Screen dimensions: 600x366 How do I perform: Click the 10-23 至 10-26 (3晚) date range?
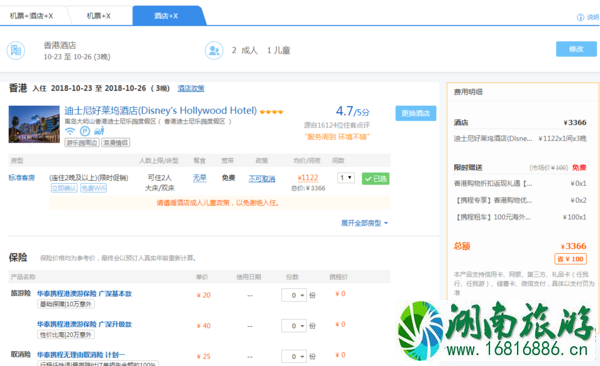pyautogui.click(x=77, y=57)
